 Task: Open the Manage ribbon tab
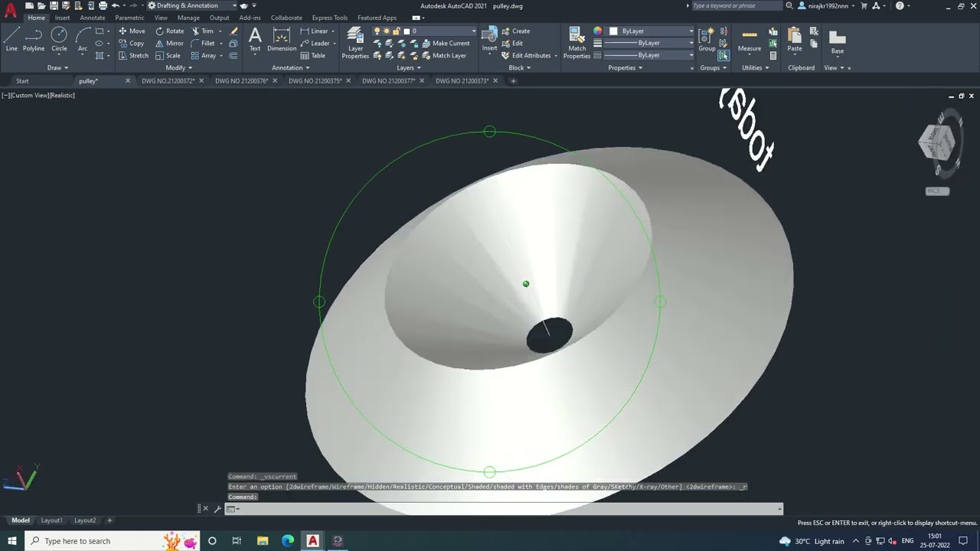(x=188, y=18)
